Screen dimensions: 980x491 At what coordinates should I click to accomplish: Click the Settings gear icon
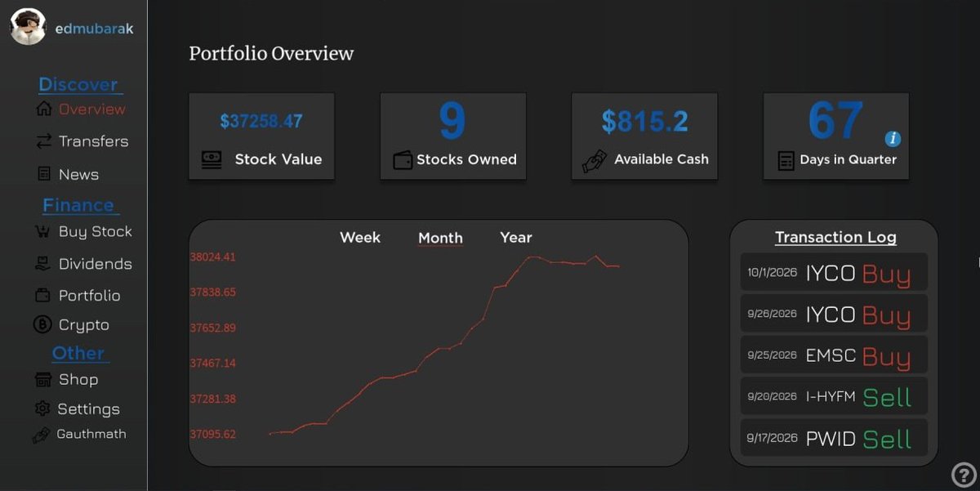point(43,408)
